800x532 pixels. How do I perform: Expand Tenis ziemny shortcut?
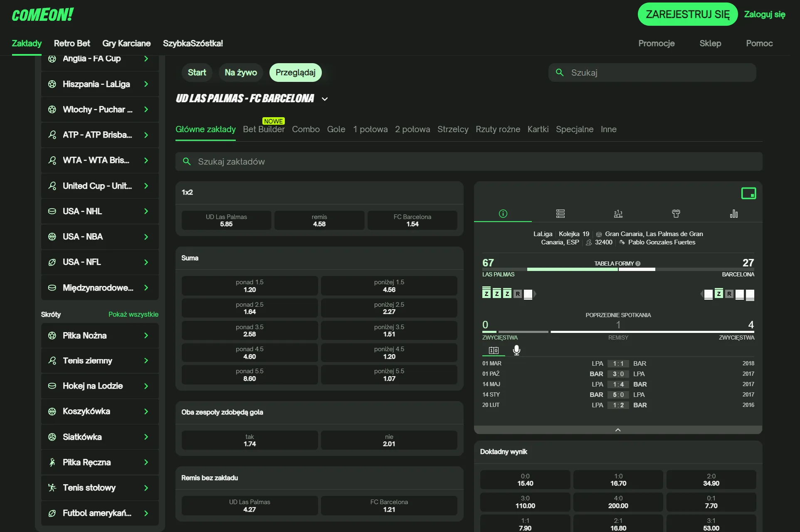146,361
